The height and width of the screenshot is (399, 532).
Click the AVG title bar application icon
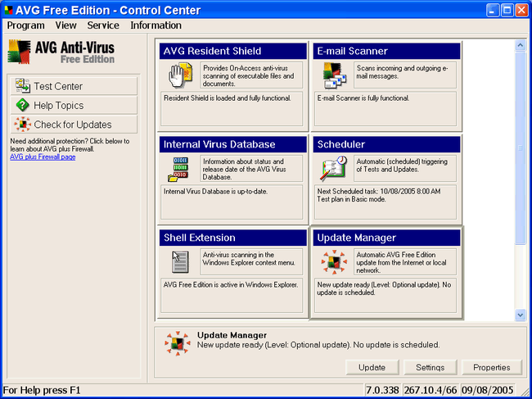click(8, 10)
